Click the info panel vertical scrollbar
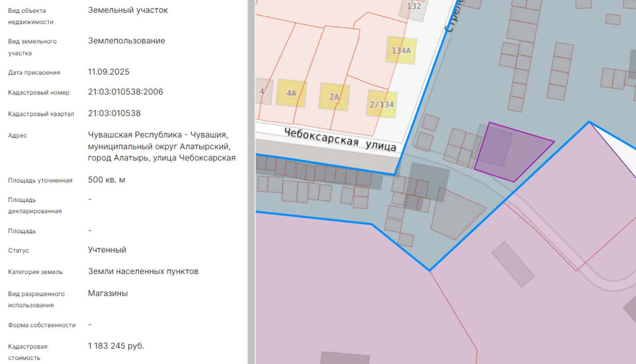Viewport: 636px width, 364px height. [251, 178]
